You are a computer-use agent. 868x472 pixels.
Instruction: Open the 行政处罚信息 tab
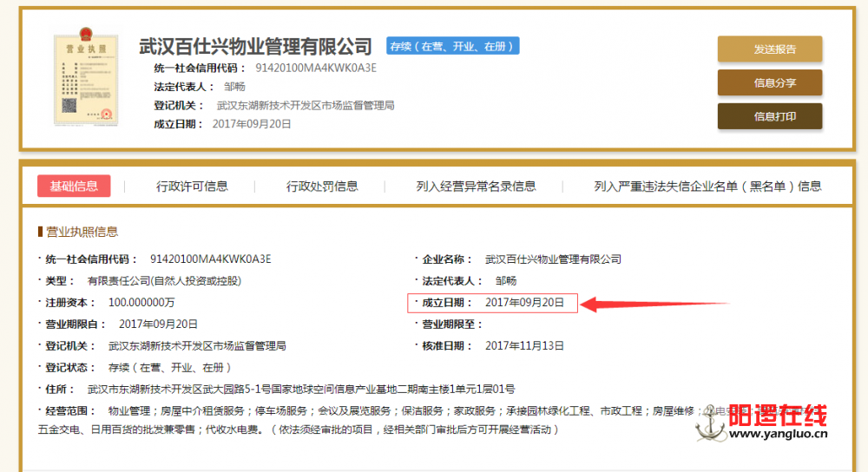(322, 187)
